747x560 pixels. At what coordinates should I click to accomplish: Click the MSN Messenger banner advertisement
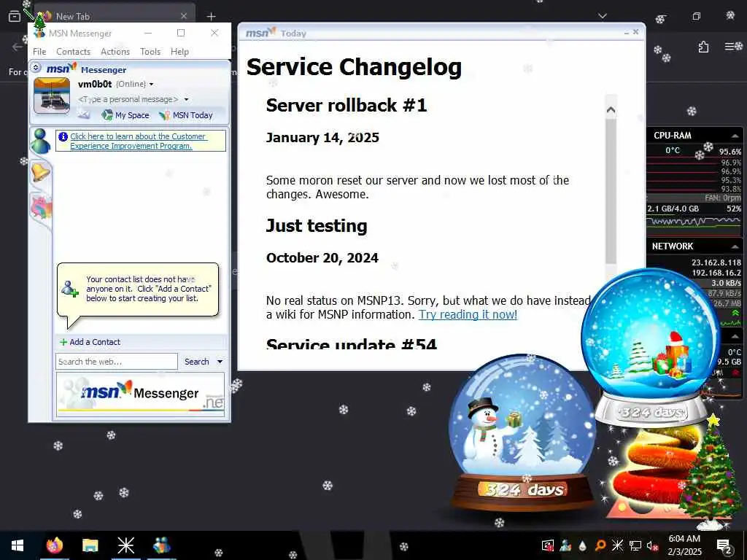[x=141, y=394]
